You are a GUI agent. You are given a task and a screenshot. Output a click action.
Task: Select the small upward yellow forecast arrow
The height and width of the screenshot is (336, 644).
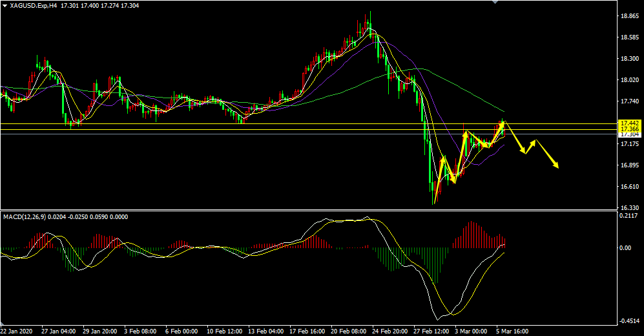[530, 146]
